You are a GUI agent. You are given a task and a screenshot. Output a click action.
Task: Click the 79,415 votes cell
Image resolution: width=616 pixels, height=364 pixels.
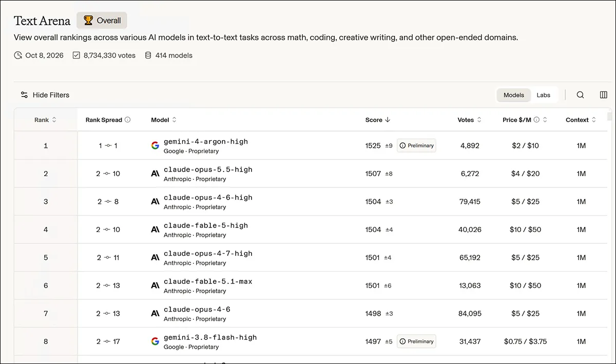tap(470, 202)
